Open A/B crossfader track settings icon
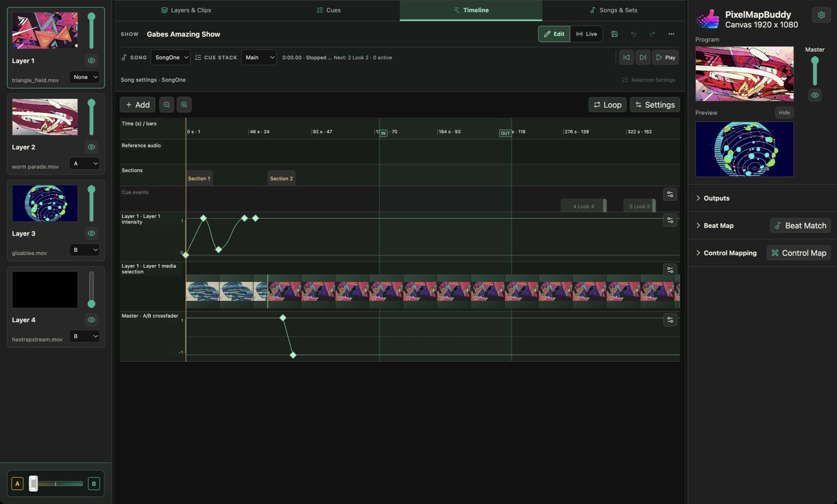837x504 pixels. pos(670,320)
